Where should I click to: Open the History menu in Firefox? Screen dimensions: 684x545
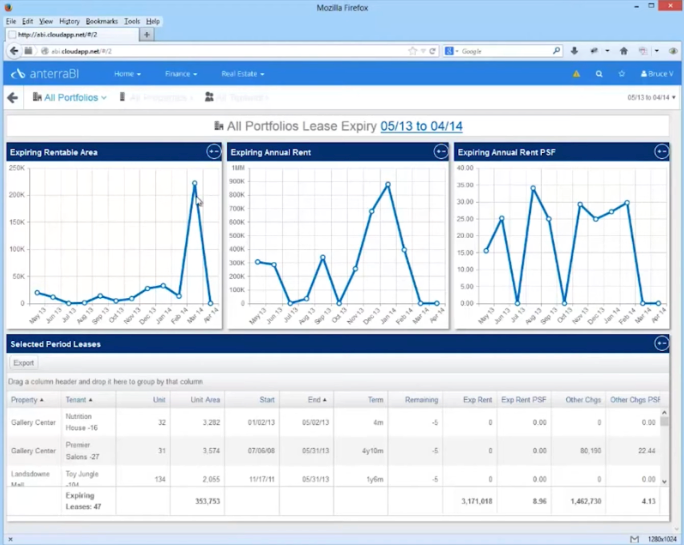pos(69,21)
